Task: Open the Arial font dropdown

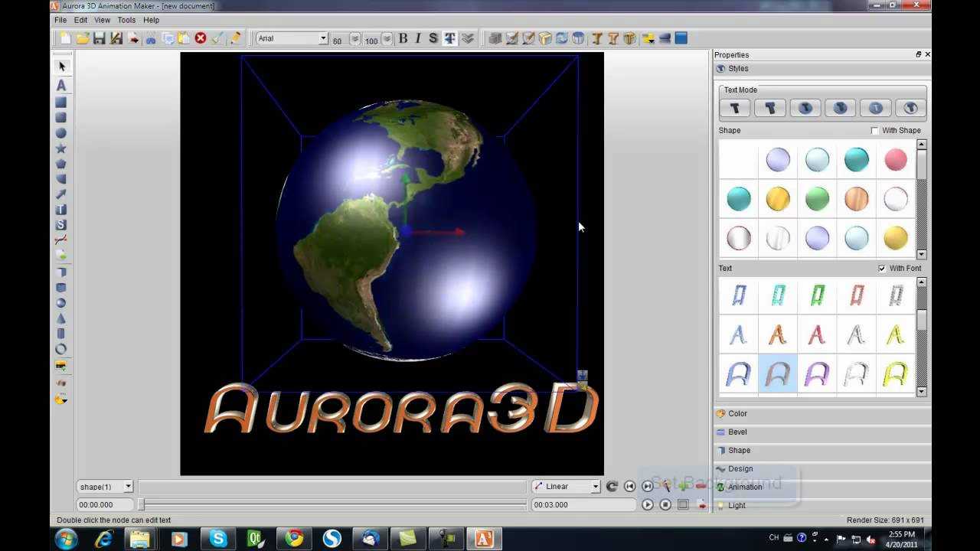Action: click(323, 38)
